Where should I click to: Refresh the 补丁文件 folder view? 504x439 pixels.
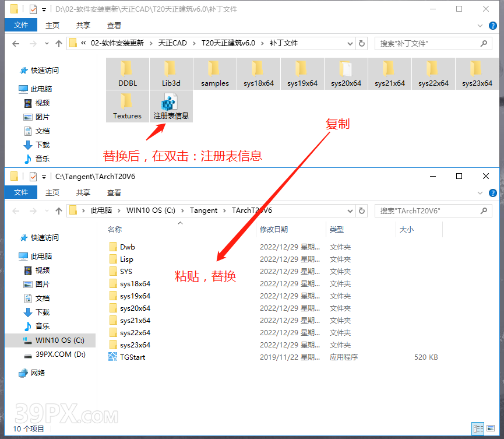[x=362, y=43]
